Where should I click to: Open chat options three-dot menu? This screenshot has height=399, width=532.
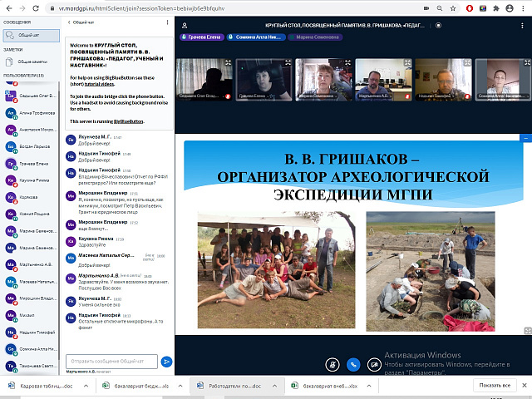(167, 22)
